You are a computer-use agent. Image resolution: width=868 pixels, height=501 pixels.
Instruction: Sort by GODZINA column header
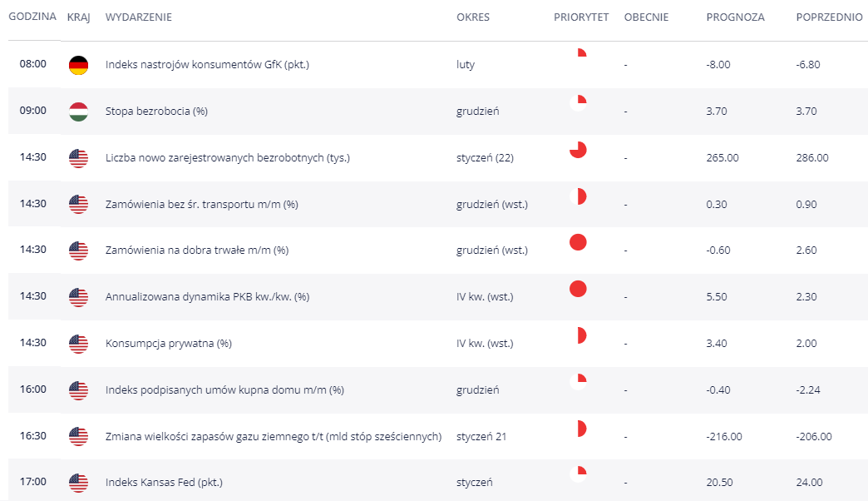pyautogui.click(x=32, y=17)
